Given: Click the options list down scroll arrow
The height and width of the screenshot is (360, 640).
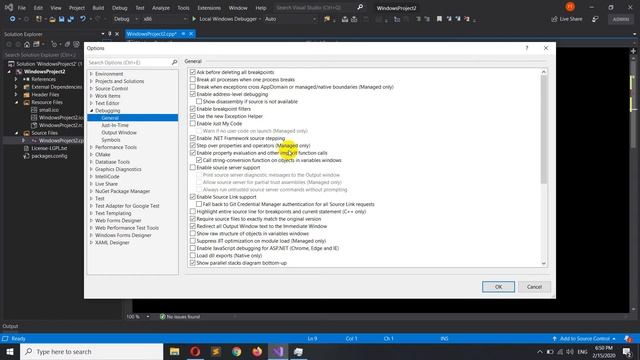Looking at the screenshot, I should coord(544,264).
